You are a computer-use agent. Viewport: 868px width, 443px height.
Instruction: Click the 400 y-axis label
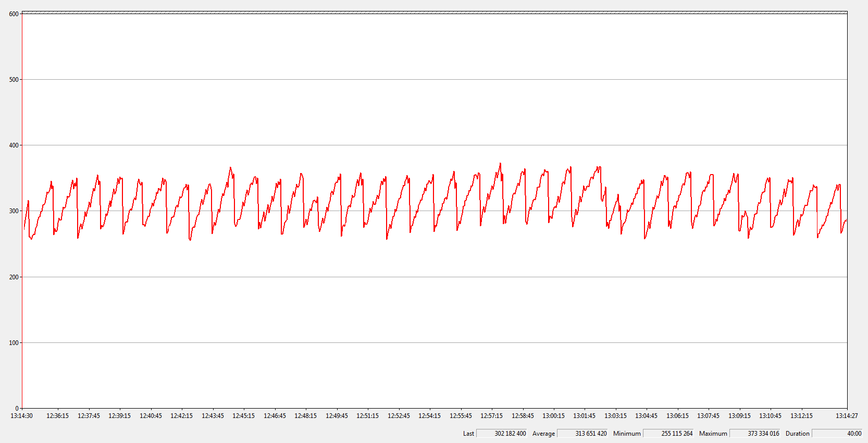[14, 145]
